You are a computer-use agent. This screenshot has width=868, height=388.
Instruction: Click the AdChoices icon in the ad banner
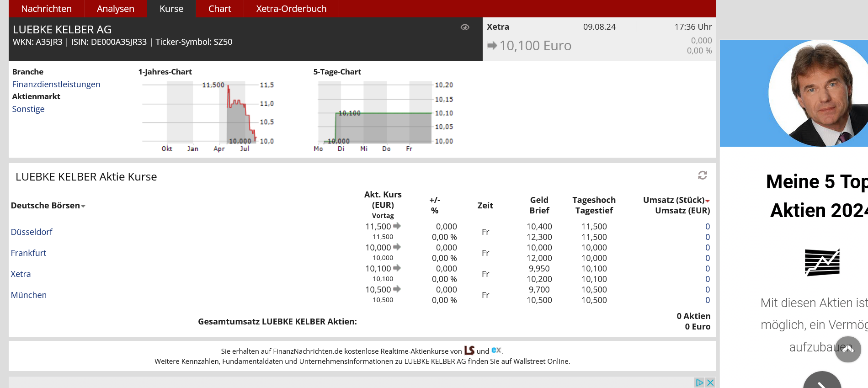click(x=699, y=383)
